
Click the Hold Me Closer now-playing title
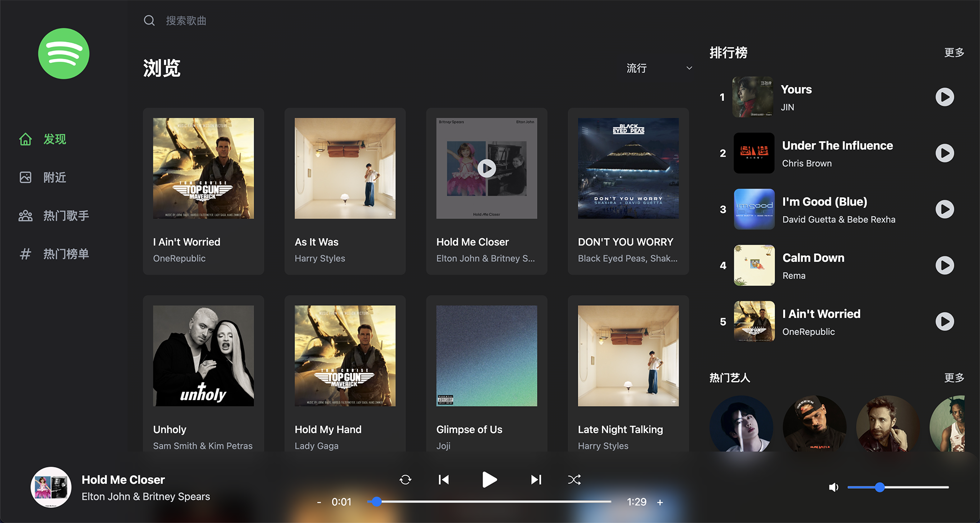123,480
